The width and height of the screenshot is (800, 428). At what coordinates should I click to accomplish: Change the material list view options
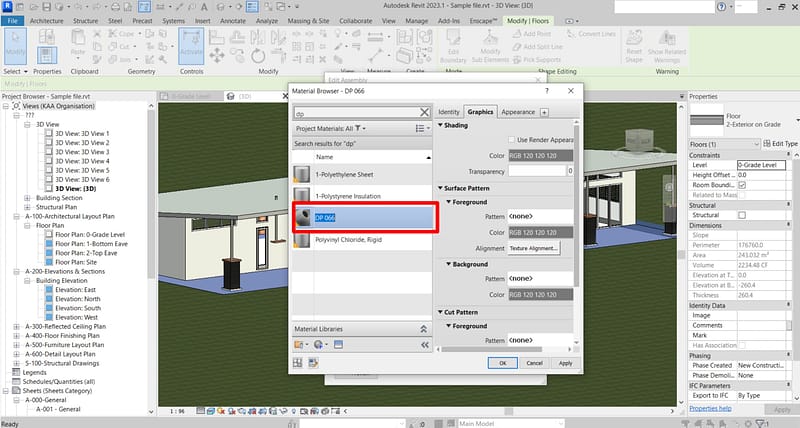coord(421,129)
